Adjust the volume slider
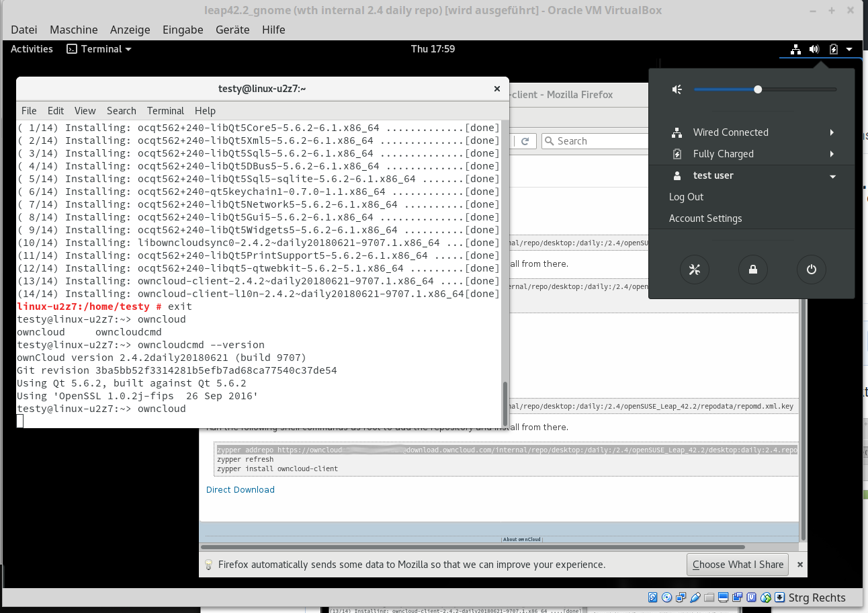This screenshot has height=613, width=868. [758, 89]
